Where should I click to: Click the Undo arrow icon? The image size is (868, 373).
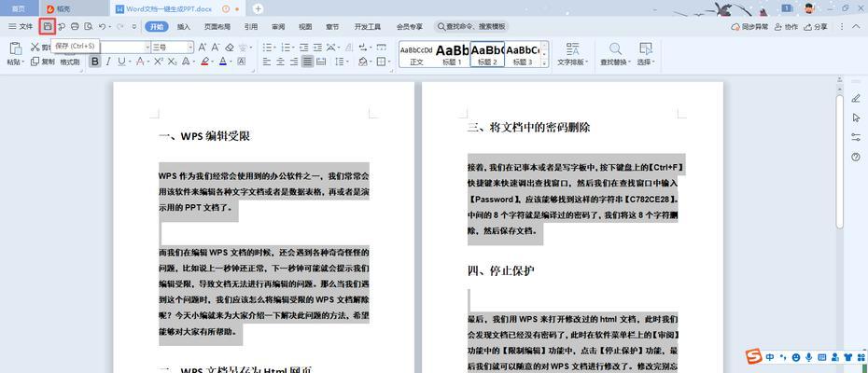coord(102,26)
